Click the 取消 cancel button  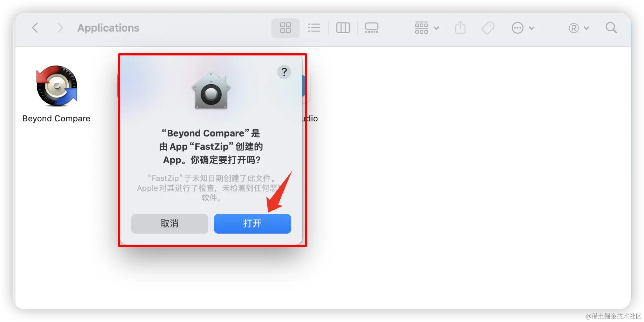(170, 223)
